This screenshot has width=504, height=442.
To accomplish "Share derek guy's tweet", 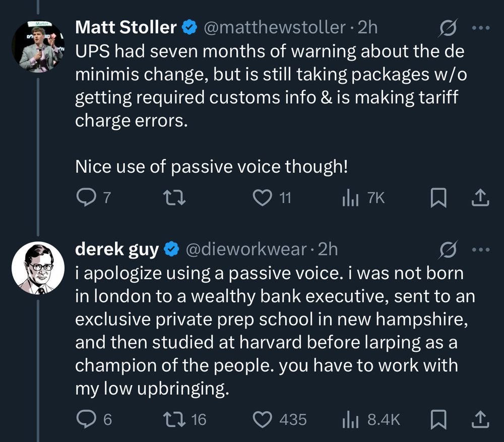I will click(x=480, y=419).
